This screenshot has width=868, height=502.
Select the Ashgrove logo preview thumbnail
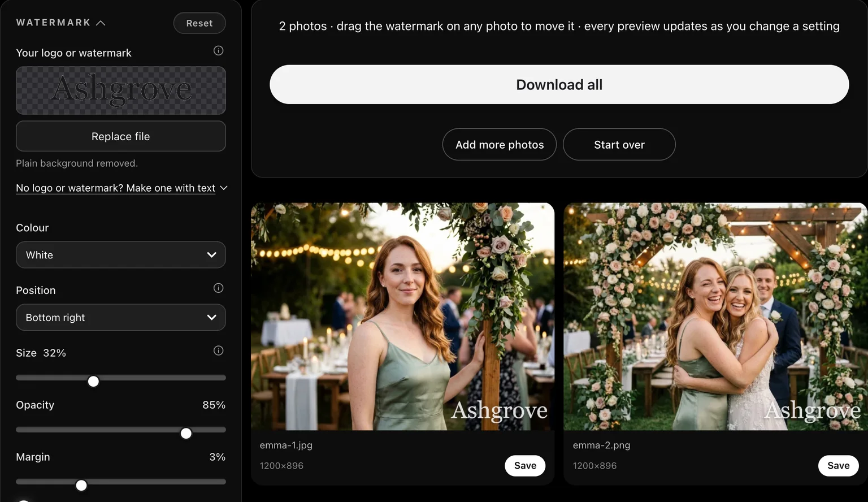[x=121, y=90]
